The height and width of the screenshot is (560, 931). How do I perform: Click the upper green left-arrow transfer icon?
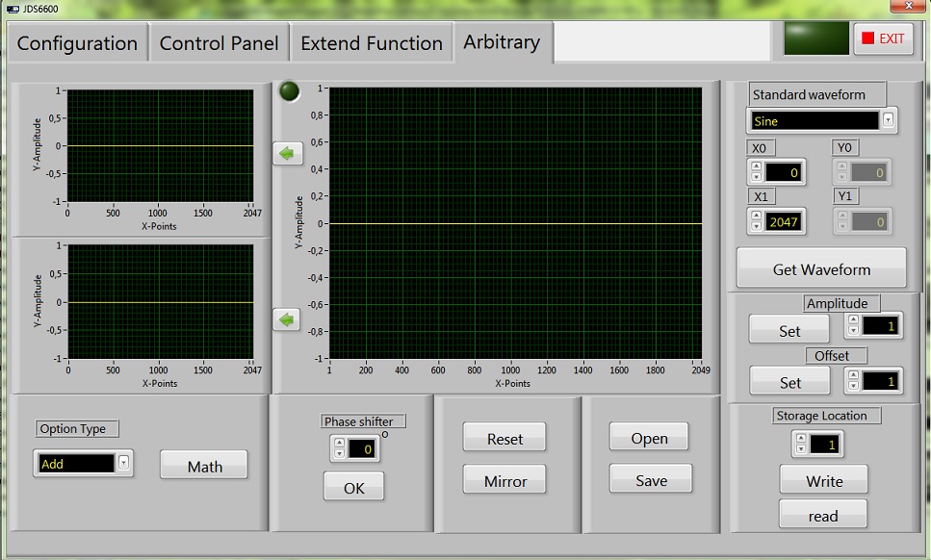tap(287, 154)
